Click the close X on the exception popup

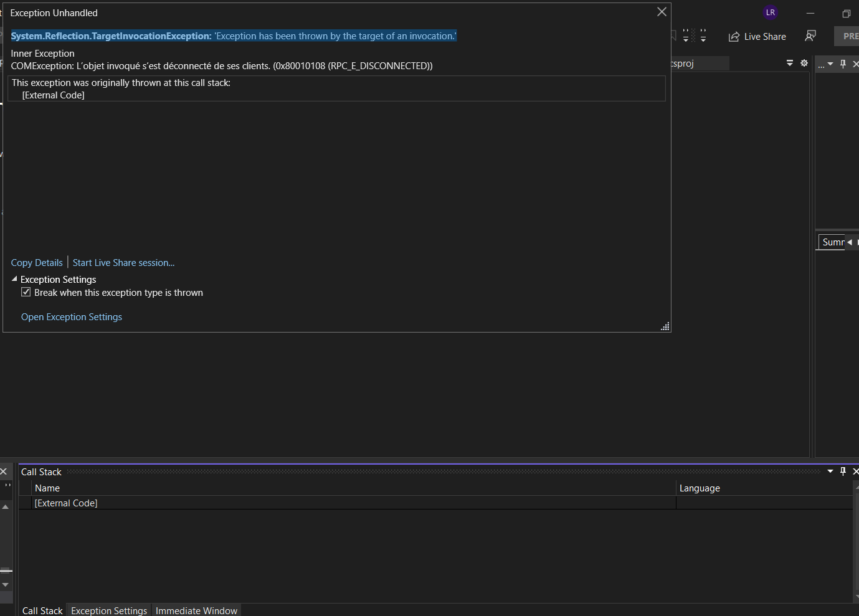pyautogui.click(x=662, y=11)
